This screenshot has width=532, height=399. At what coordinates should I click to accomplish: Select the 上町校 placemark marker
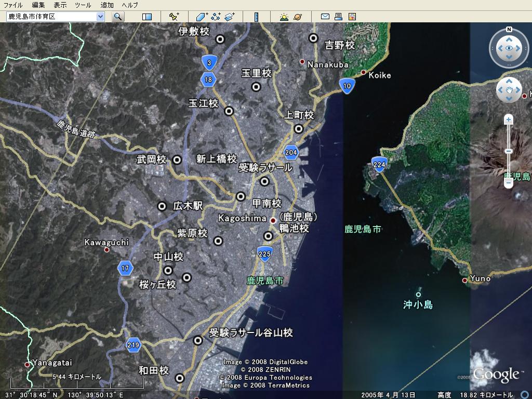(x=299, y=129)
